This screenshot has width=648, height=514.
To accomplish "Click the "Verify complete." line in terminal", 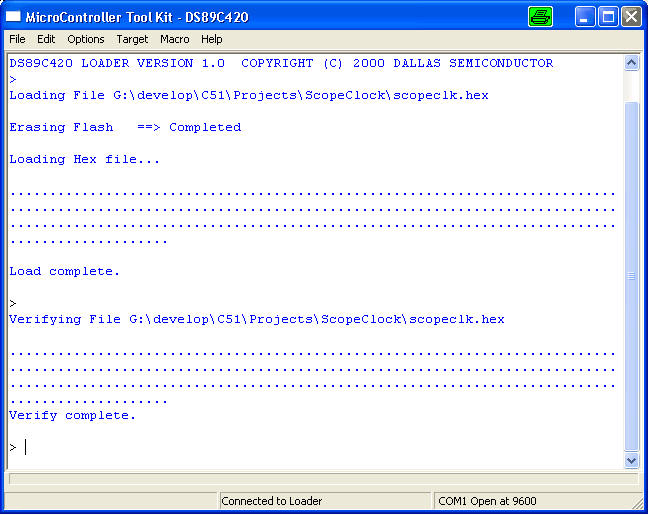I will coord(72,415).
